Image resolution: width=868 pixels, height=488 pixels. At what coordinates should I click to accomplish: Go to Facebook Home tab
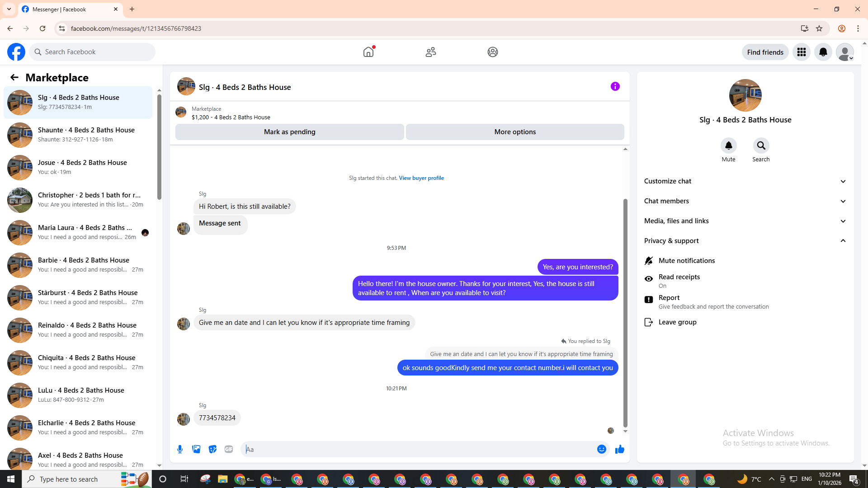[x=368, y=52]
